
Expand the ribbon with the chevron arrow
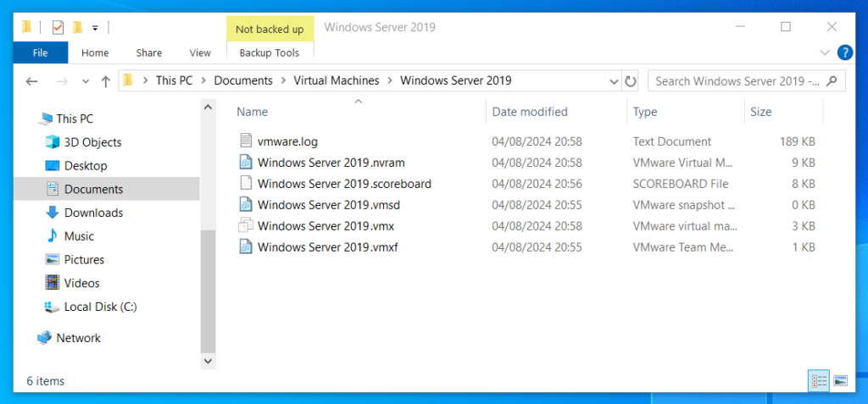[825, 53]
